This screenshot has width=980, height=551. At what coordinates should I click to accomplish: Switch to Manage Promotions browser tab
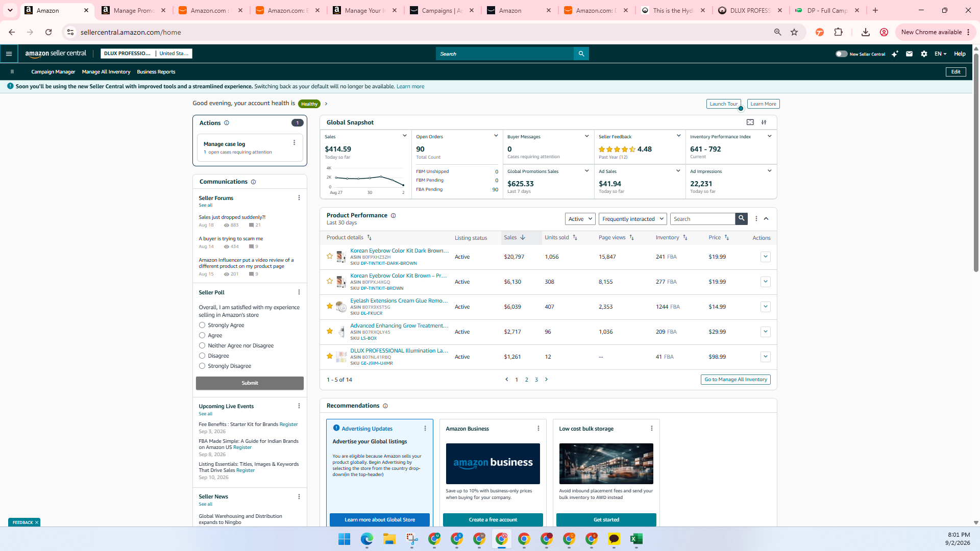tap(134, 10)
